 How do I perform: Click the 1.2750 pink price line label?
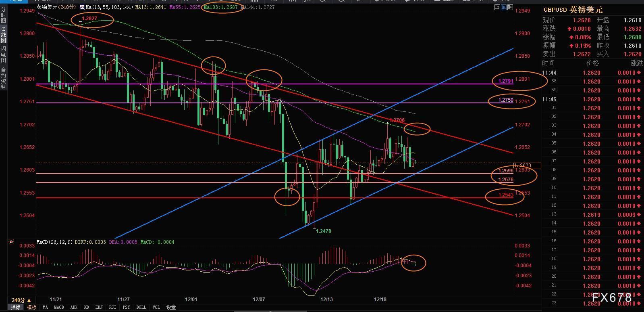click(506, 100)
